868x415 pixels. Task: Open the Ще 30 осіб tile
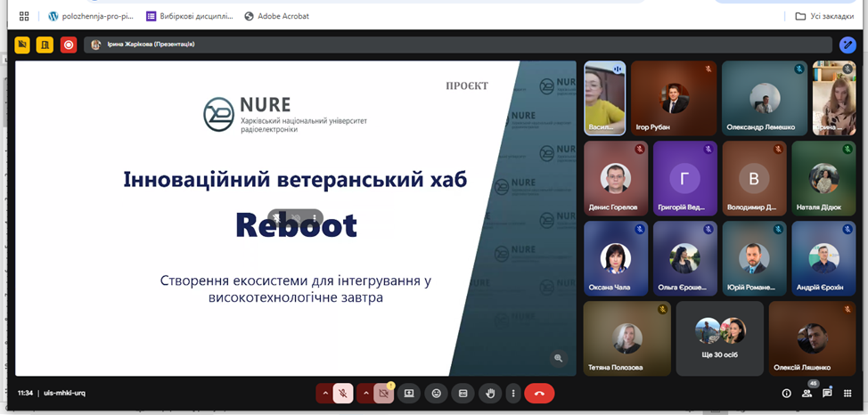point(720,338)
